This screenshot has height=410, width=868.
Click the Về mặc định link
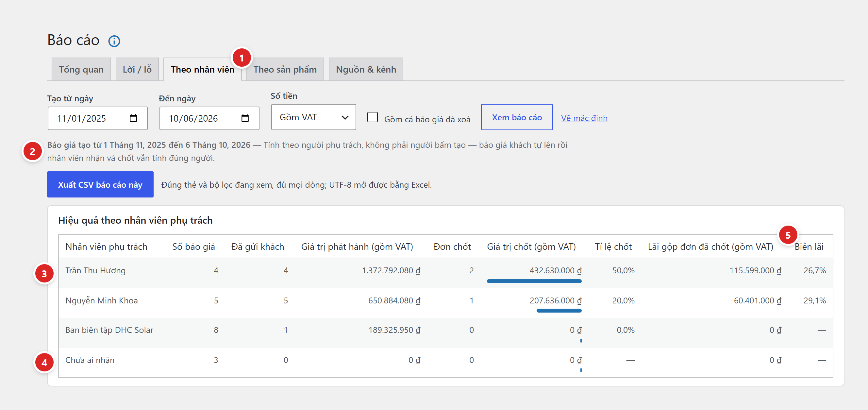[584, 118]
